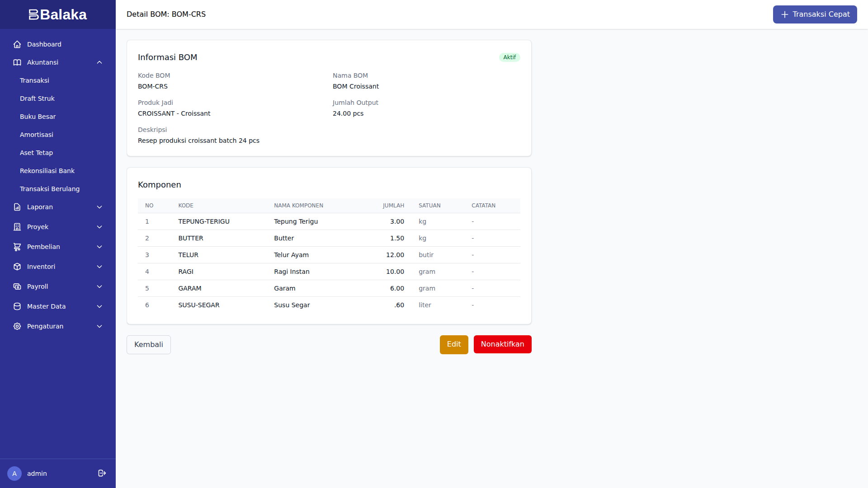Viewport: 868px width, 488px height.
Task: Click the Pembelian cart icon
Action: coord(17,247)
